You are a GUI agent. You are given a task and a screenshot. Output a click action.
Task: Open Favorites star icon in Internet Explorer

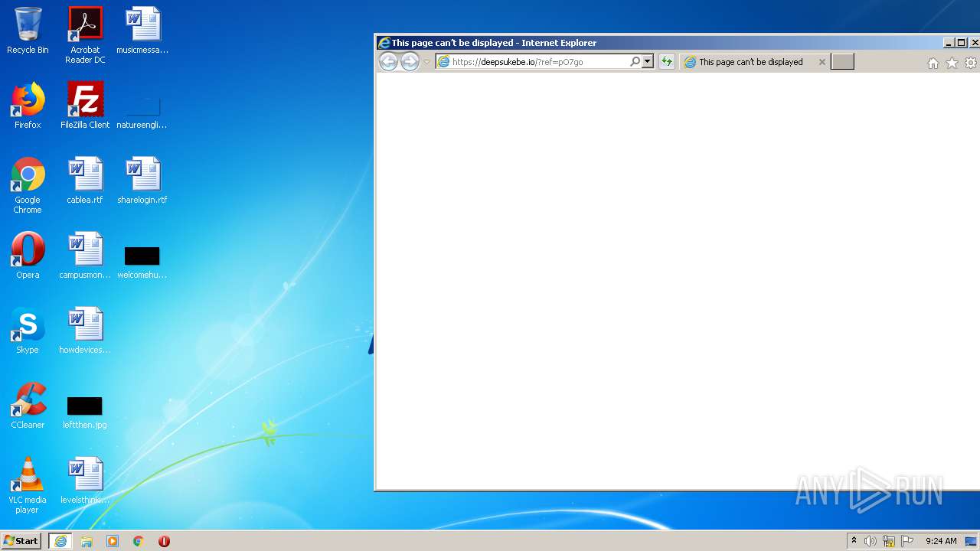pos(952,64)
